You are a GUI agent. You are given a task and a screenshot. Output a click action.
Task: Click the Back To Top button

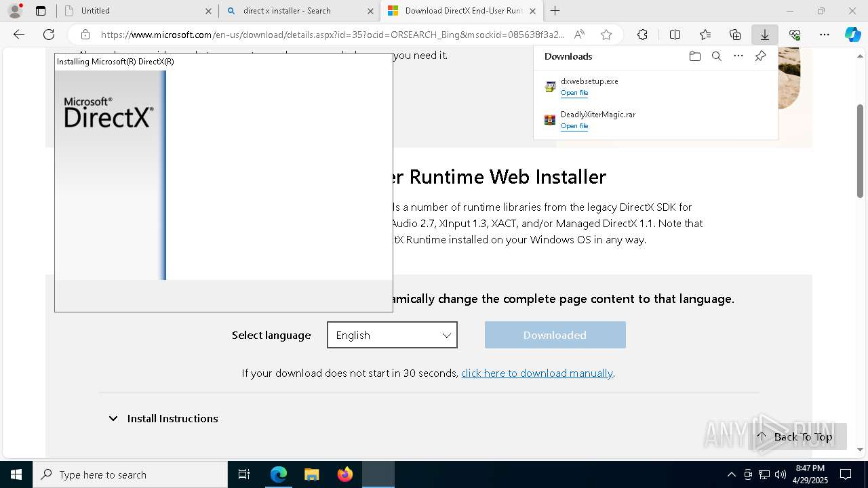point(797,436)
